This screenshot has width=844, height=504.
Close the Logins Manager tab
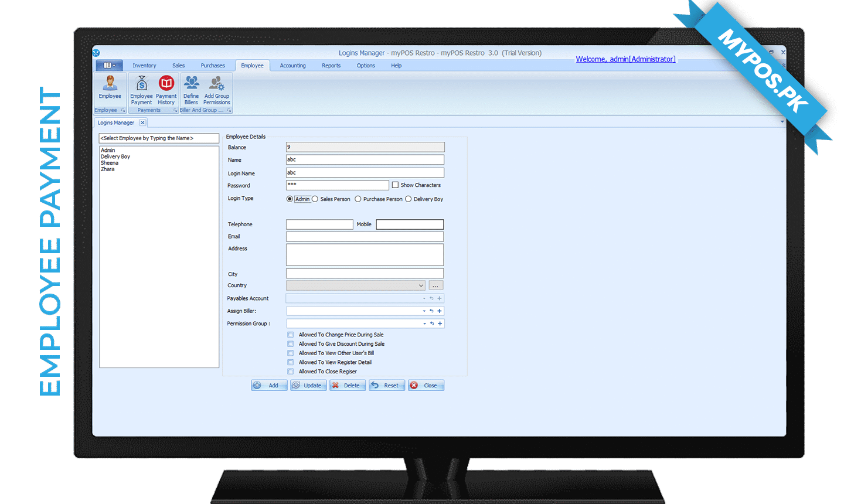click(x=142, y=122)
